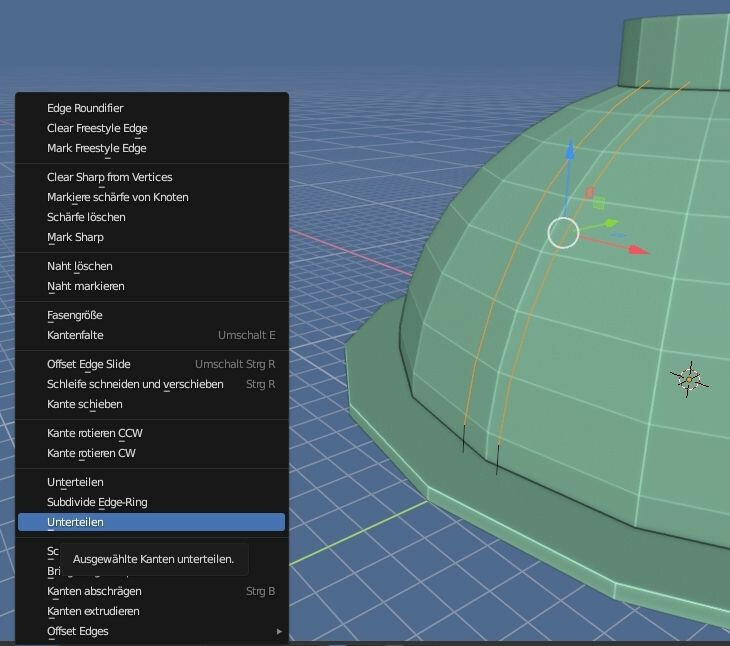Click Kante rotieren CCW
730x646 pixels.
151,433
